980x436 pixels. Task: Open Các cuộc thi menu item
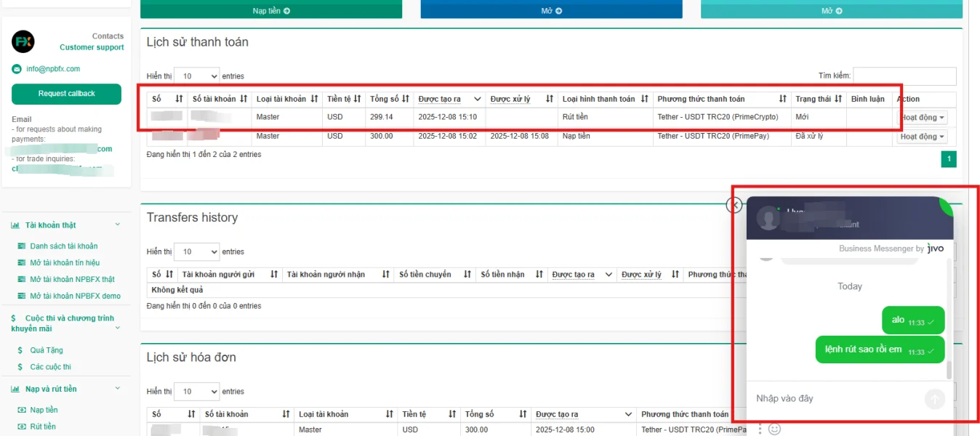coord(50,367)
